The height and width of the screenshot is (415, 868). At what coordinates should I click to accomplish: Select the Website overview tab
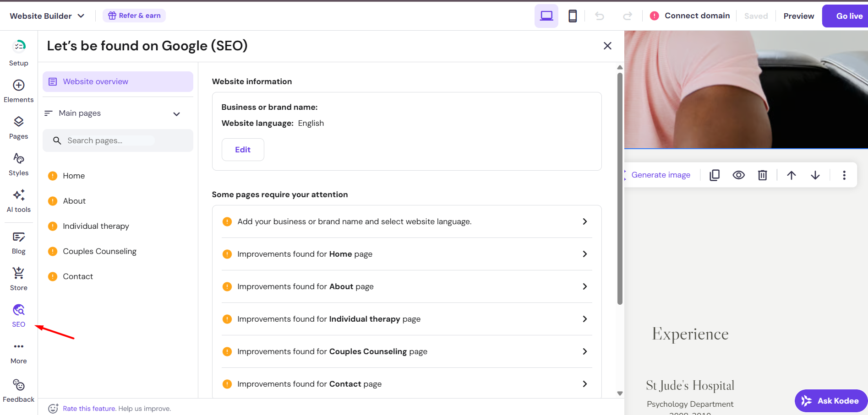[118, 81]
